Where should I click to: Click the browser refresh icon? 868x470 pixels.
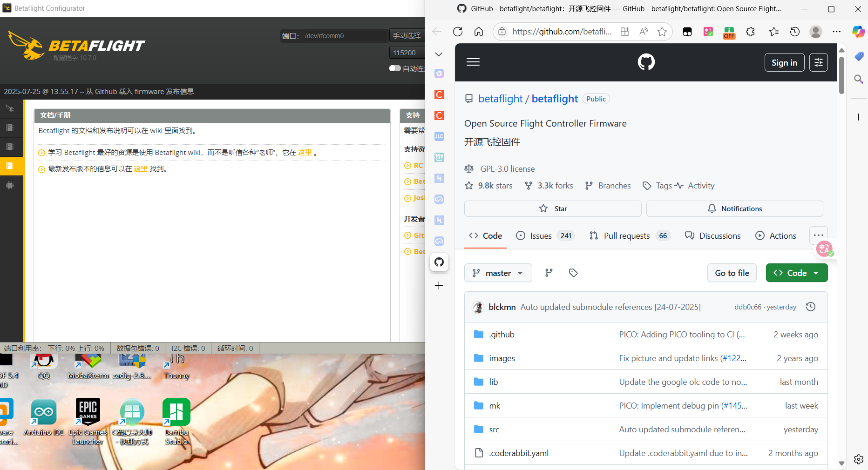tap(458, 32)
